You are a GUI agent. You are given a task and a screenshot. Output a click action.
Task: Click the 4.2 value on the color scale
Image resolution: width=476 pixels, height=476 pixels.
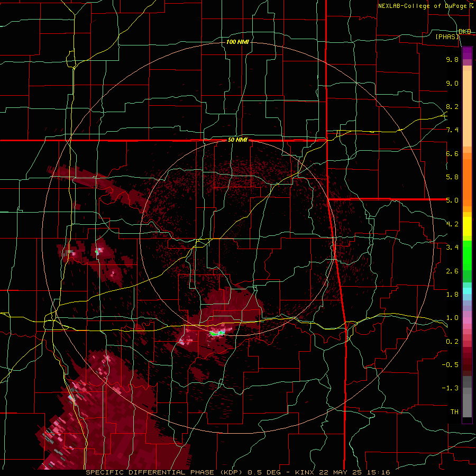pos(452,224)
